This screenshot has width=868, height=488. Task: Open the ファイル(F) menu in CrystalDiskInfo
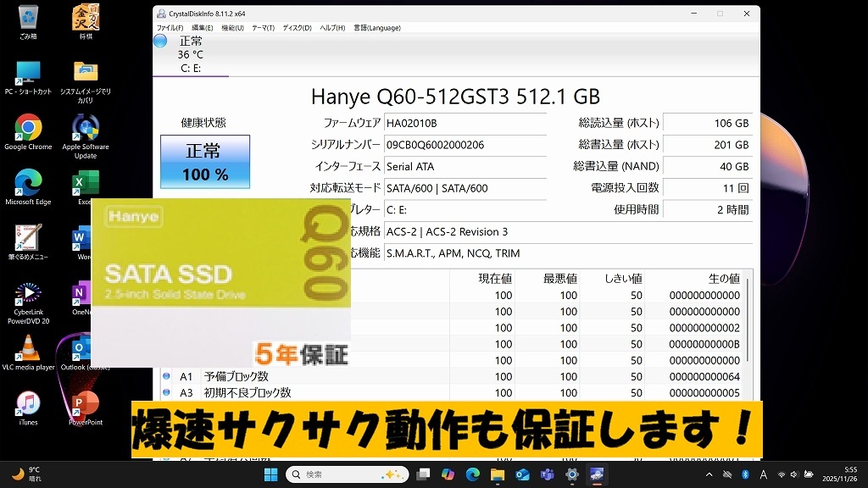pos(170,28)
